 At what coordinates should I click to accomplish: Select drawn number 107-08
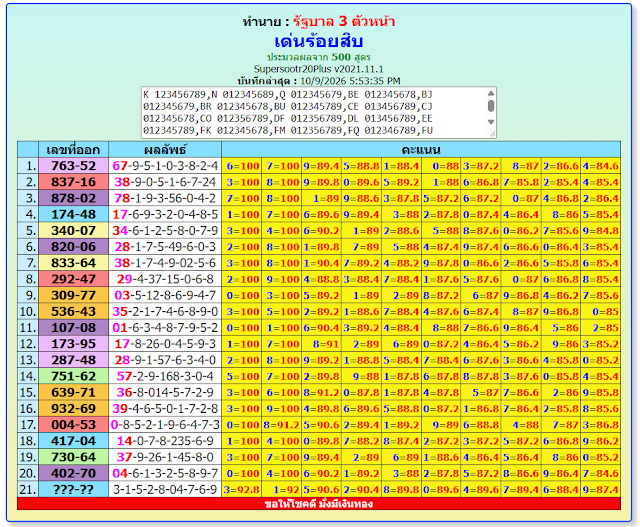[73, 327]
